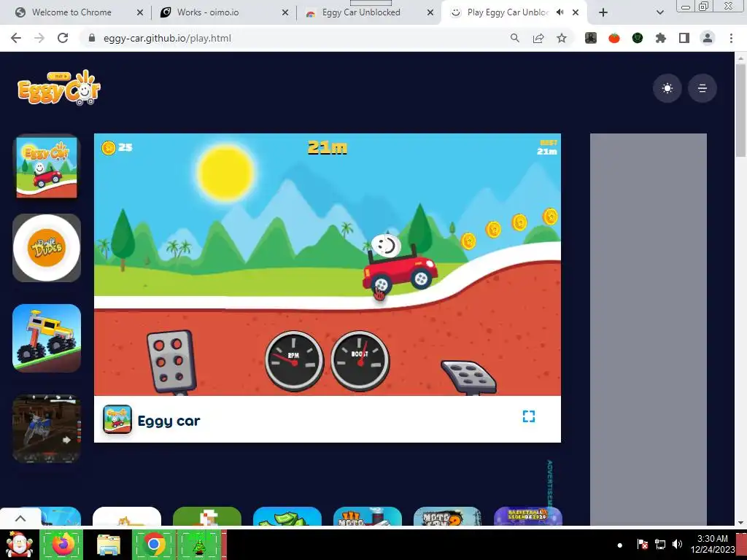Open the monster truck game thumbnail
This screenshot has height=560, width=747.
click(47, 338)
